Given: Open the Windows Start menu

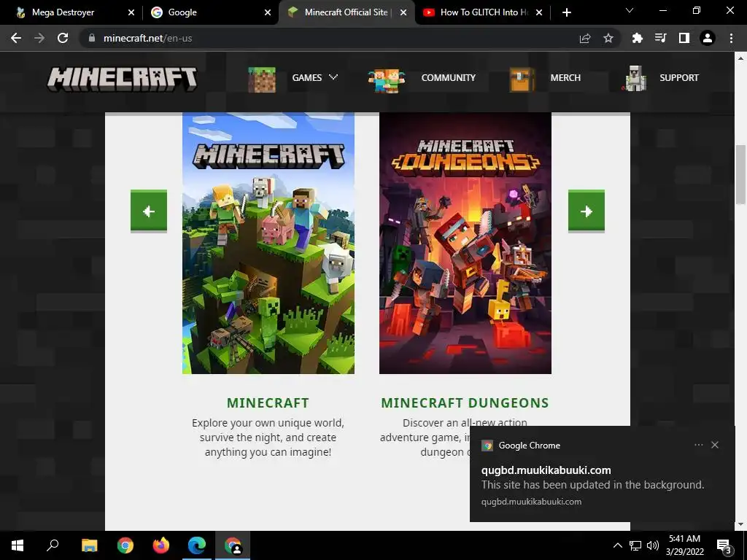Looking at the screenshot, I should point(18,545).
